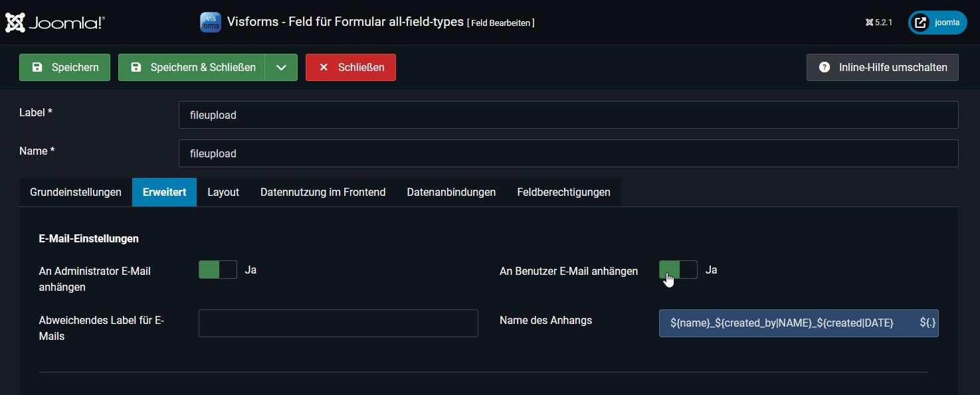Image resolution: width=980 pixels, height=395 pixels.
Task: Click the disk icon on Speichern & Schließen
Action: tap(136, 67)
